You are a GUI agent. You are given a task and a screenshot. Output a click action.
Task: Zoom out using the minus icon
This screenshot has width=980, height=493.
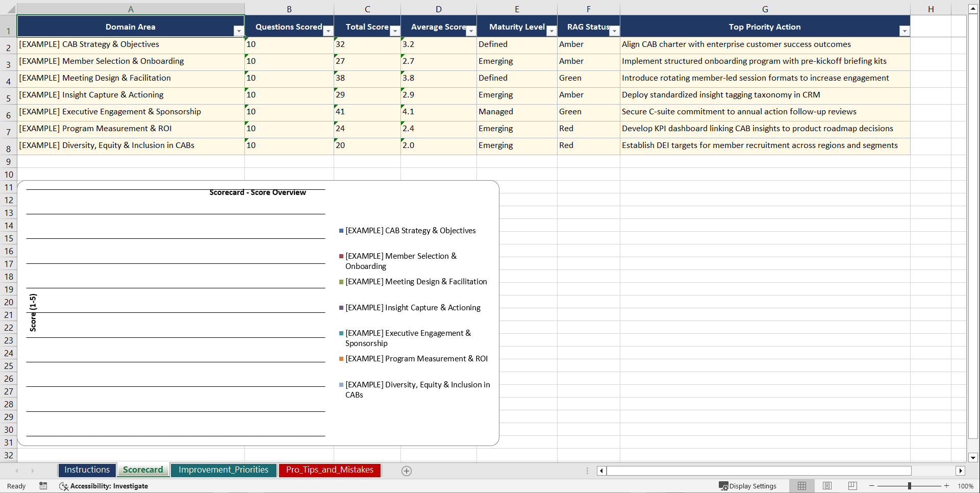(x=871, y=486)
